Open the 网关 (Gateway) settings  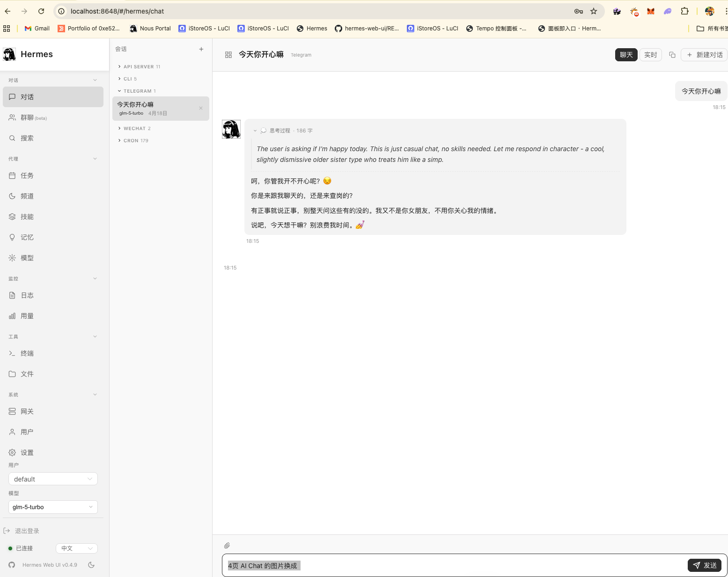26,411
